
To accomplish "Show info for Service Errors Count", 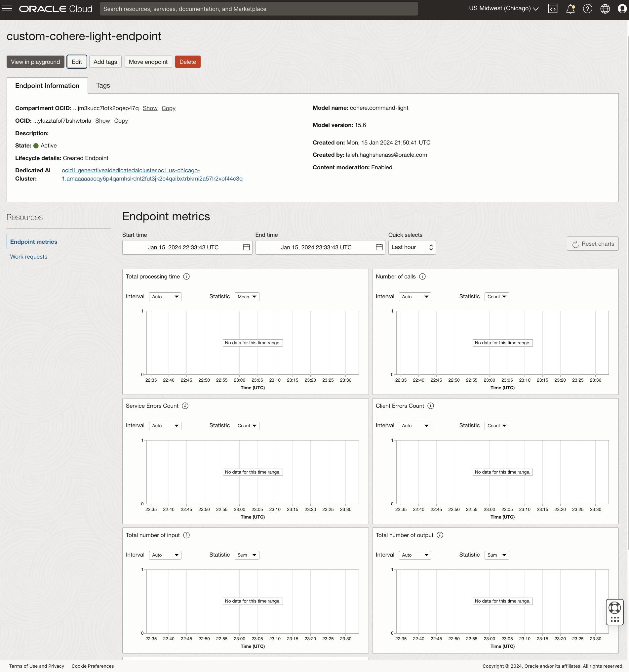I will point(185,406).
